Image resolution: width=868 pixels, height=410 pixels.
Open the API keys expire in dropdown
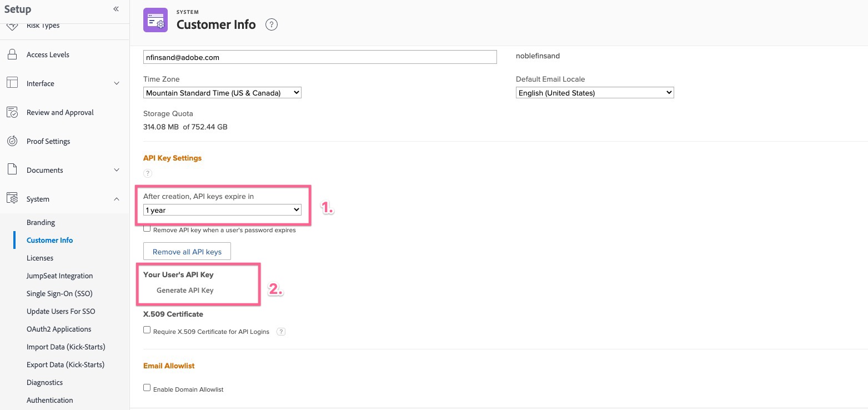222,210
